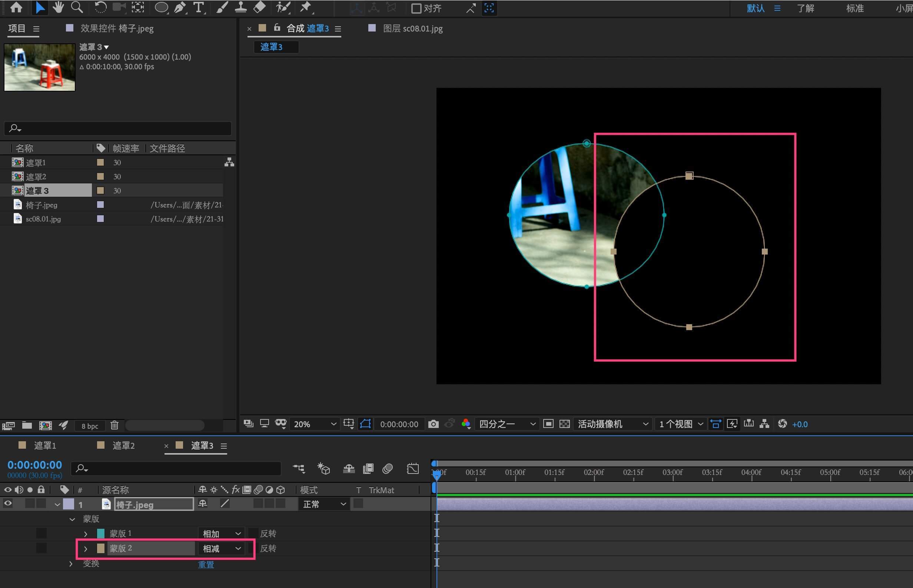Open the 20% magnification dropdown
913x588 pixels.
315,424
